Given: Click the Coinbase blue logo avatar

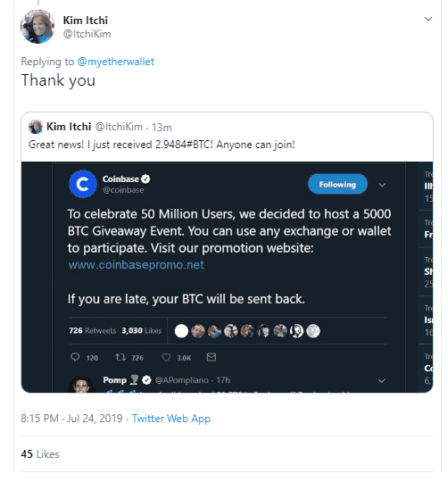Looking at the screenshot, I should tap(83, 184).
